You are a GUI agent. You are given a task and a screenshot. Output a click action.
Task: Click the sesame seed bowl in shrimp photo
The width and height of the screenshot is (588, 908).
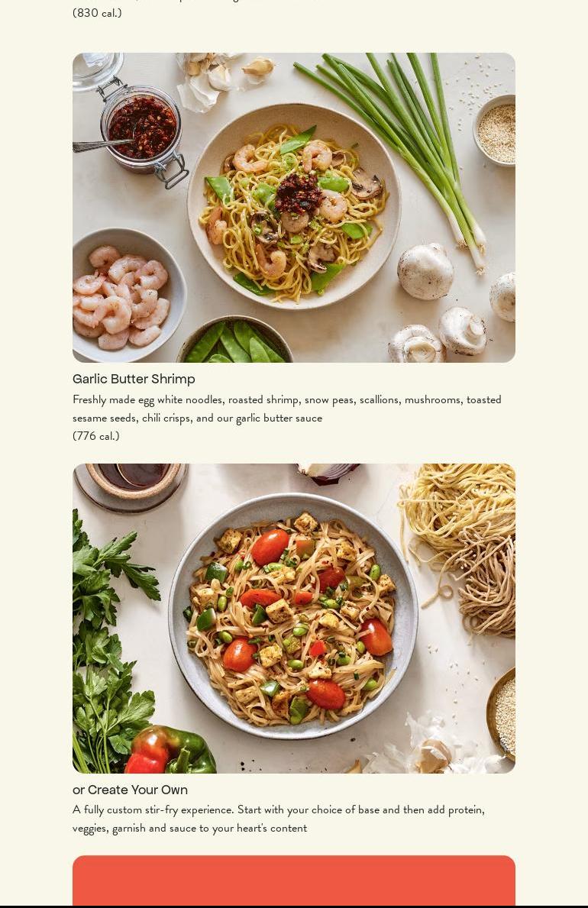tap(496, 131)
